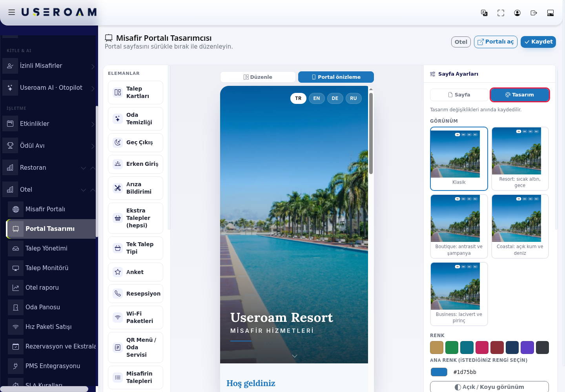Screen dimensions: 565x392
Task: Click the translate language icon
Action: pyautogui.click(x=484, y=13)
